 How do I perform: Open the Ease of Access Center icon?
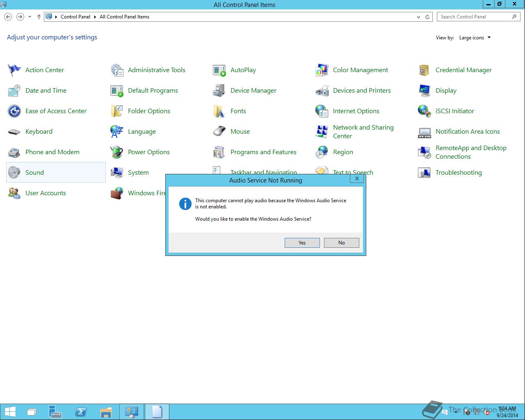14,111
